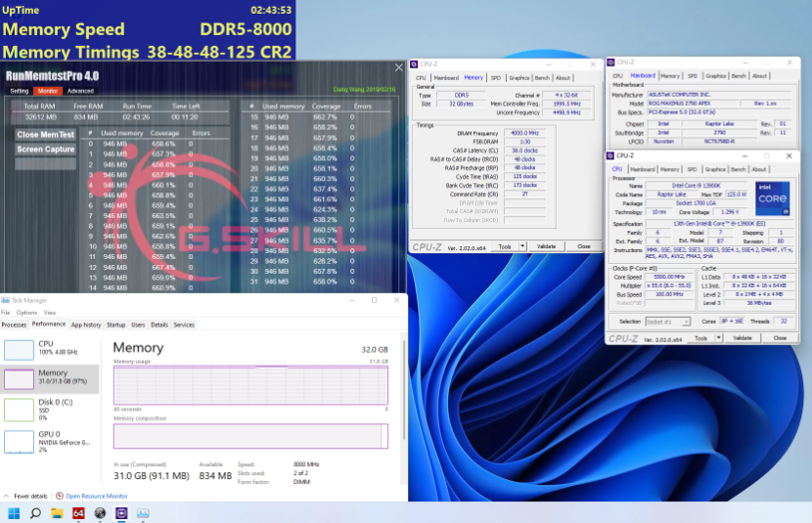Switch to Users tab in Task Manager
The width and height of the screenshot is (812, 523).
coord(138,325)
